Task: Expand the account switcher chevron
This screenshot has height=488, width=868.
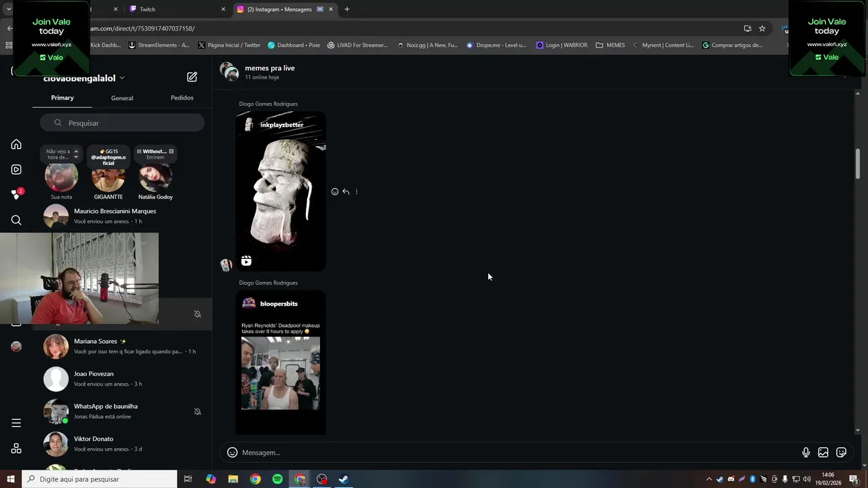Action: pyautogui.click(x=122, y=79)
